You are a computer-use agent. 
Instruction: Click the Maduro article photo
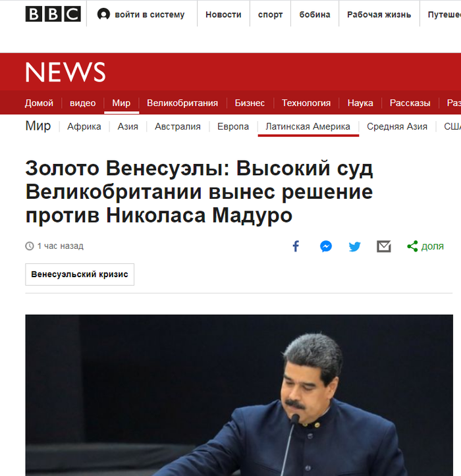239,395
